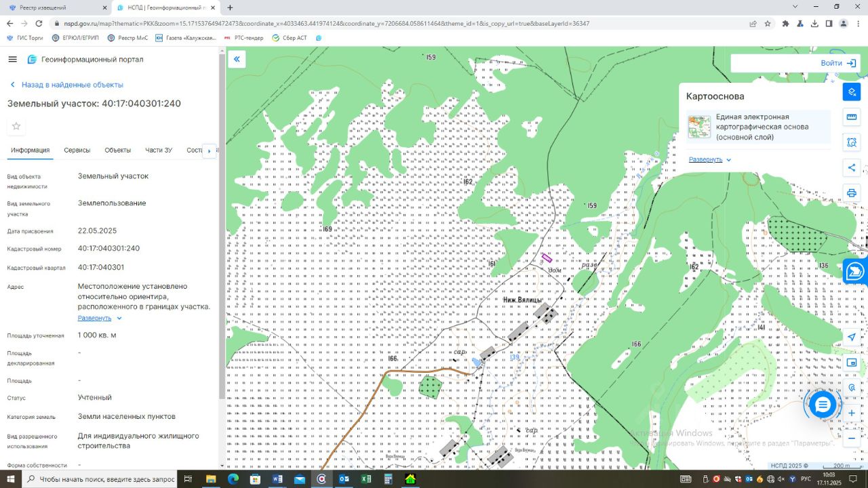The height and width of the screenshot is (488, 868).
Task: Collapse the side panel with double-chevron button
Action: point(237,60)
